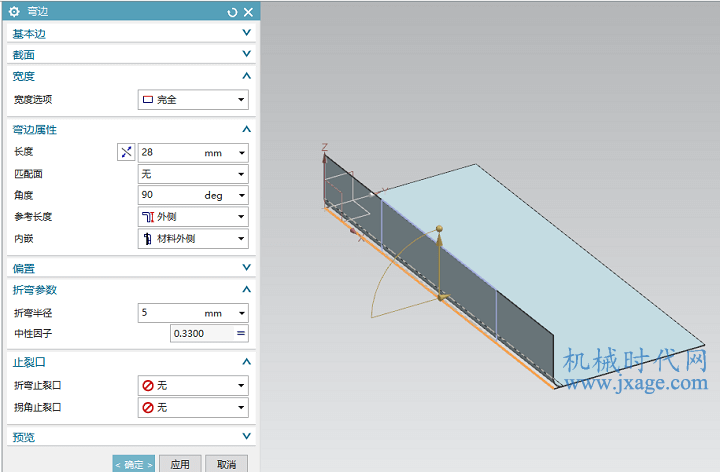The height and width of the screenshot is (472, 720).
Task: Click the equals icon beside 中性因子
Action: click(241, 333)
